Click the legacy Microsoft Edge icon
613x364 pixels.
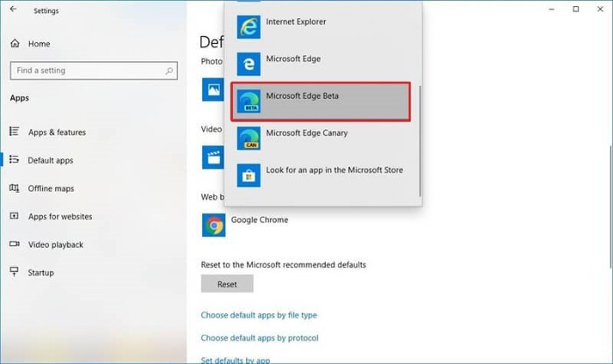tap(249, 64)
